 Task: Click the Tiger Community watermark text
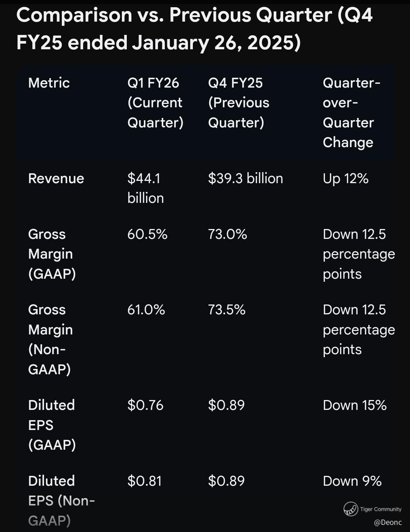(381, 509)
